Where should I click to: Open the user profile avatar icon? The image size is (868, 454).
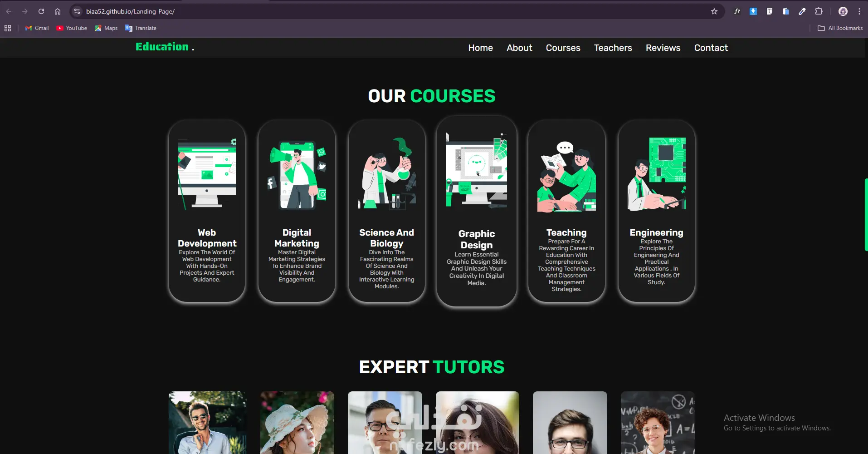[843, 11]
